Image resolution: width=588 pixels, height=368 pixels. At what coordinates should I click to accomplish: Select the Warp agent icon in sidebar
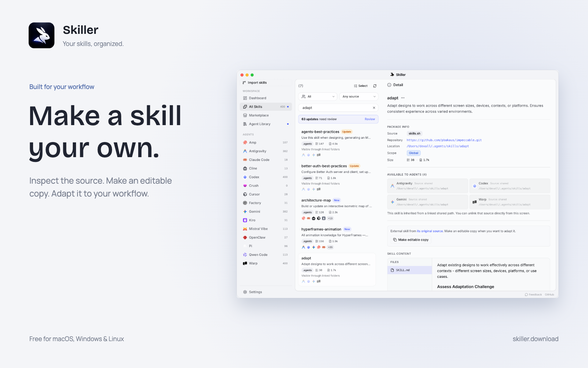pos(245,263)
